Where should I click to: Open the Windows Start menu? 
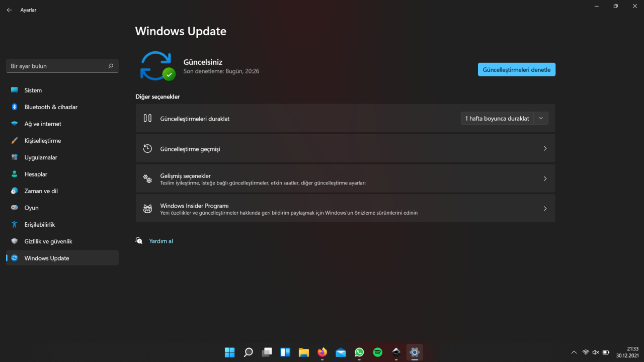tap(229, 352)
